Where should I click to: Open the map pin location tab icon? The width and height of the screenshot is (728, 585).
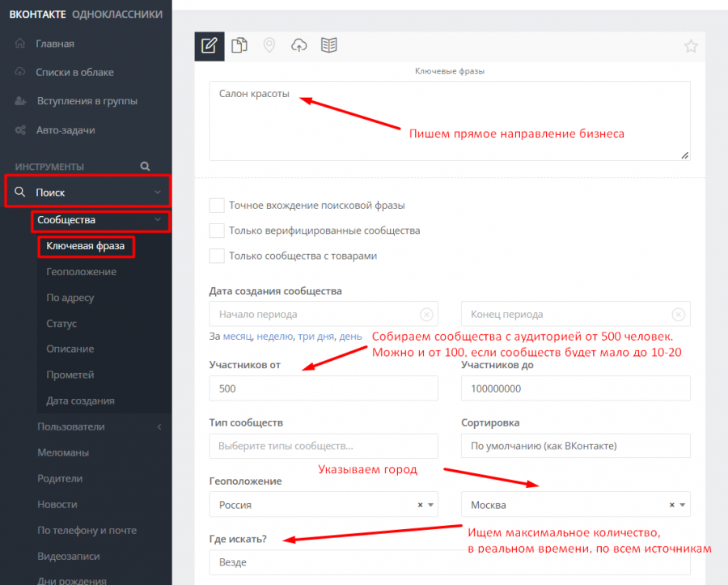pos(269,45)
